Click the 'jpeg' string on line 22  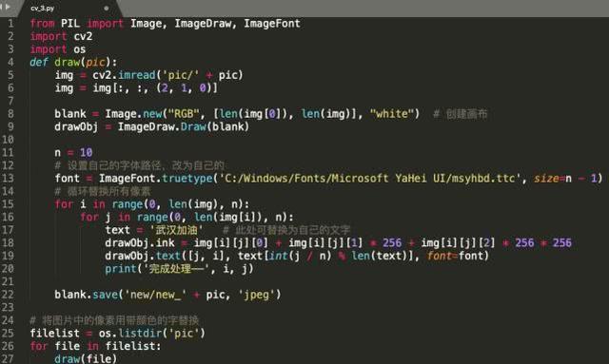coord(256,295)
